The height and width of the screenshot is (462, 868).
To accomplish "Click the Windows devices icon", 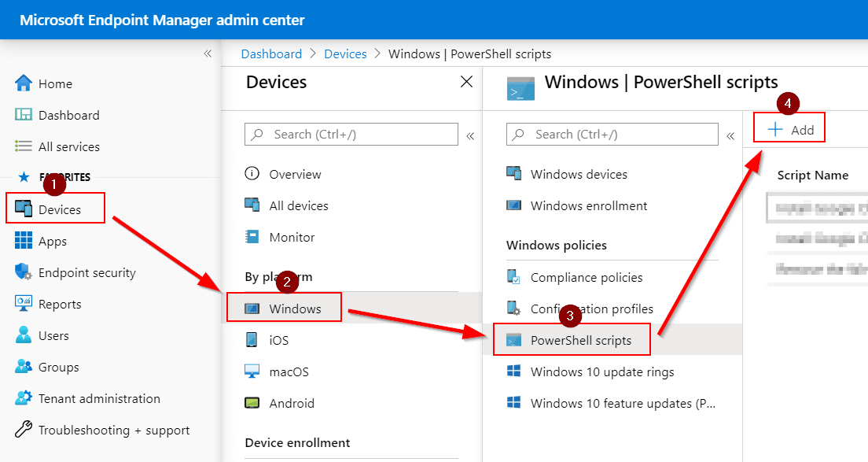I will pyautogui.click(x=513, y=173).
